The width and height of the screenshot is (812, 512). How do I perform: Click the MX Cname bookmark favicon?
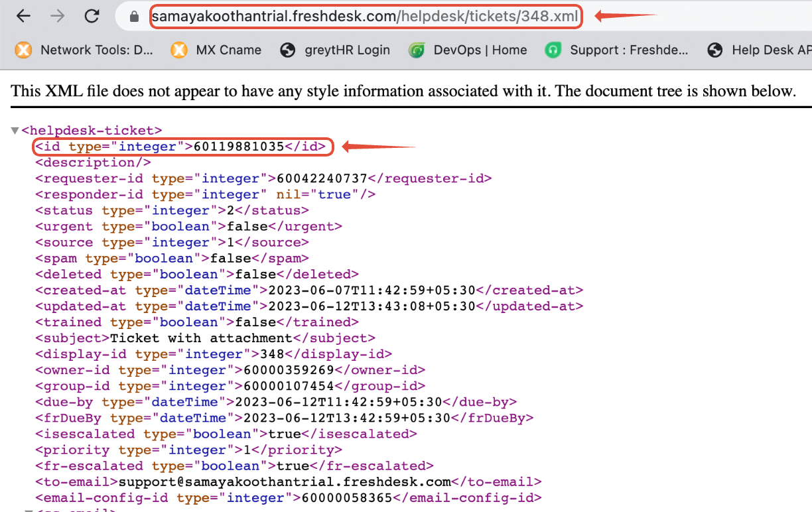pyautogui.click(x=179, y=50)
